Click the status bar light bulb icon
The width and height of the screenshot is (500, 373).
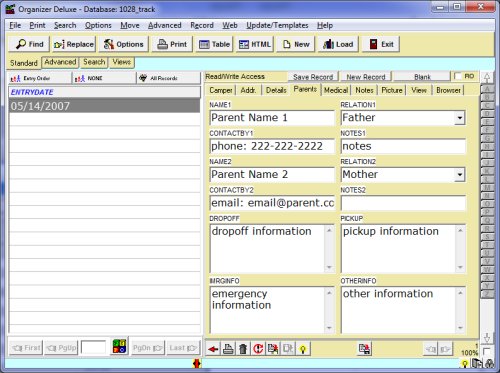tap(464, 364)
